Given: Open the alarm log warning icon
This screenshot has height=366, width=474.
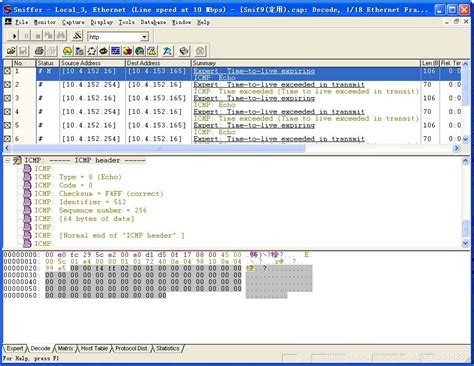Looking at the screenshot, I should point(152,51).
